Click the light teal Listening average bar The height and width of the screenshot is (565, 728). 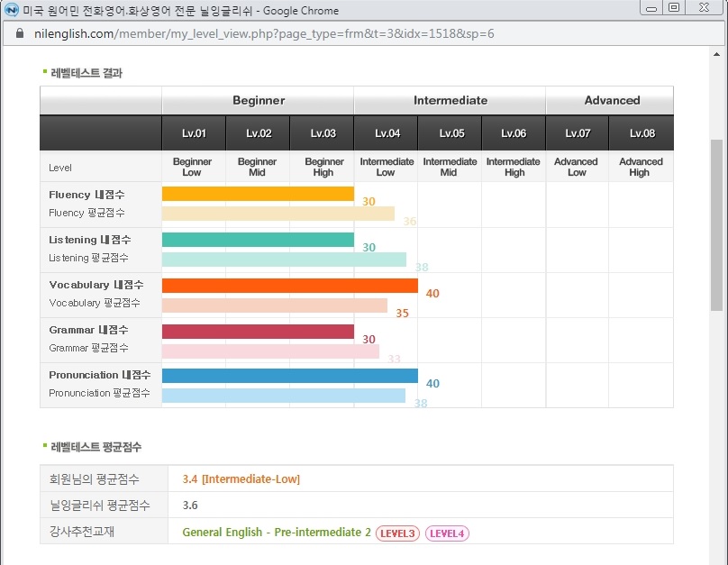pos(284,259)
